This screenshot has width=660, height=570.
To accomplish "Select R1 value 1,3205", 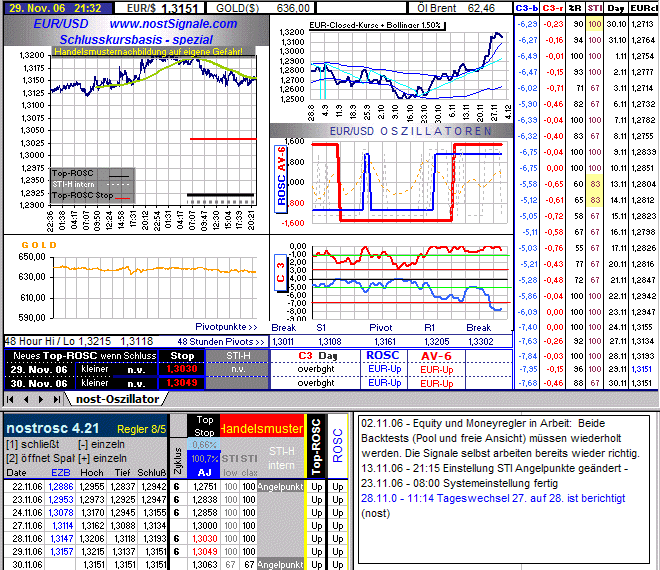I will (x=436, y=341).
